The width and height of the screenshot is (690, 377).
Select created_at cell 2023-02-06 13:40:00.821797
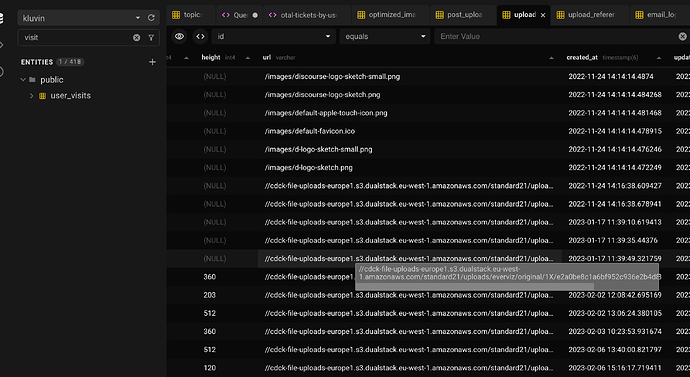[615, 350]
